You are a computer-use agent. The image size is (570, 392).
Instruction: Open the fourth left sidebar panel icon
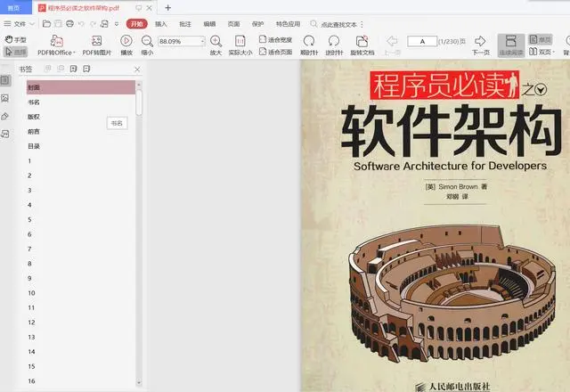(x=5, y=135)
